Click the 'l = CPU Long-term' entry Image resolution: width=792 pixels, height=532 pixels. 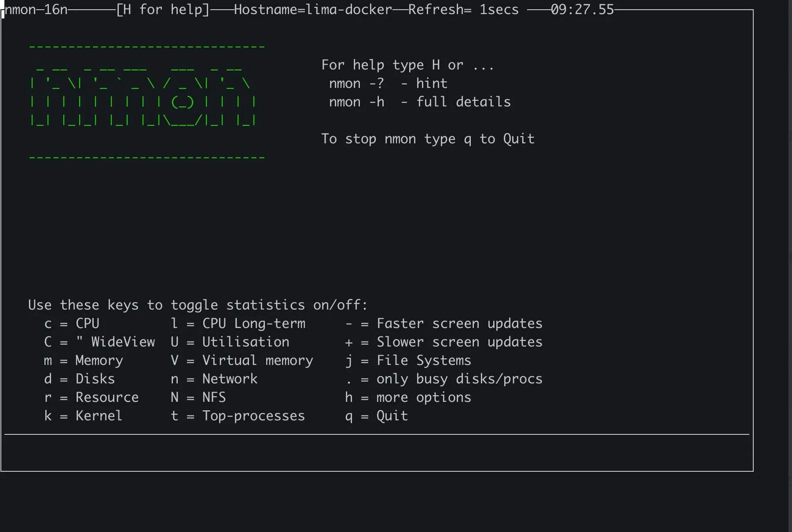238,324
